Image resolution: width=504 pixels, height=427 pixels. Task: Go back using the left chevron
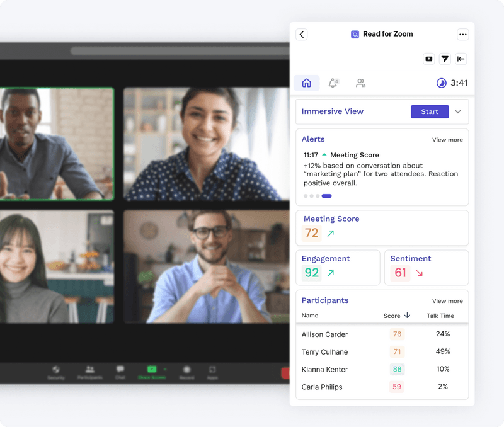(302, 35)
